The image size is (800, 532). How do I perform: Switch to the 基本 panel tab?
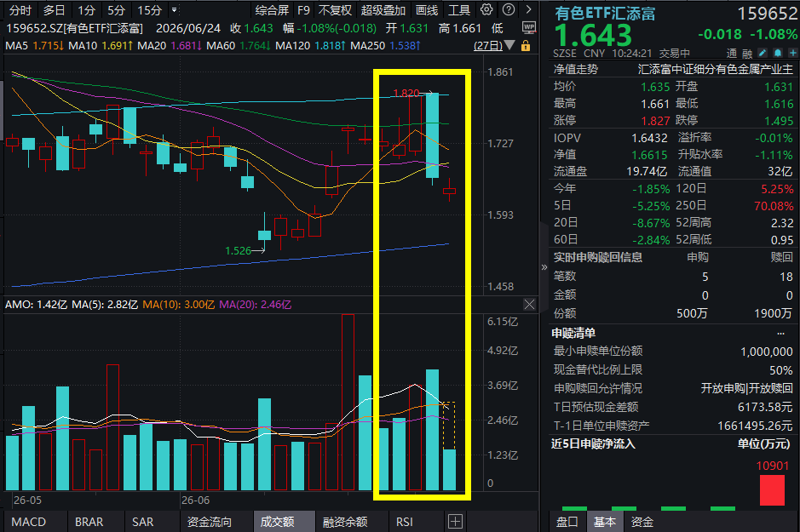coord(605,522)
